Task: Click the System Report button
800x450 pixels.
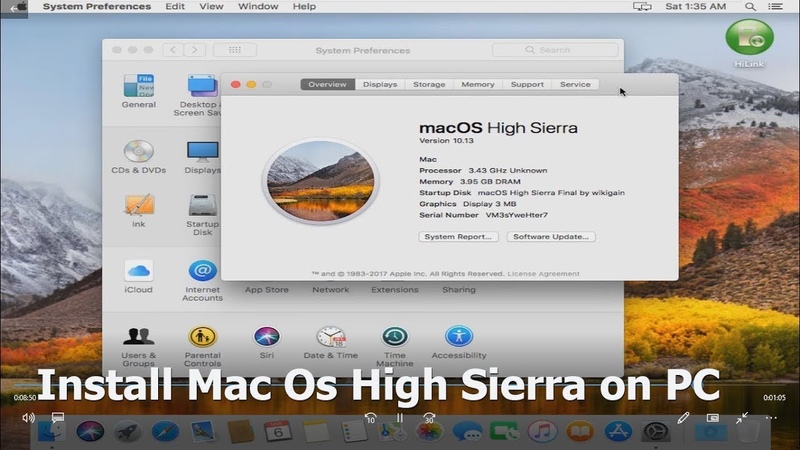Action: click(x=458, y=237)
